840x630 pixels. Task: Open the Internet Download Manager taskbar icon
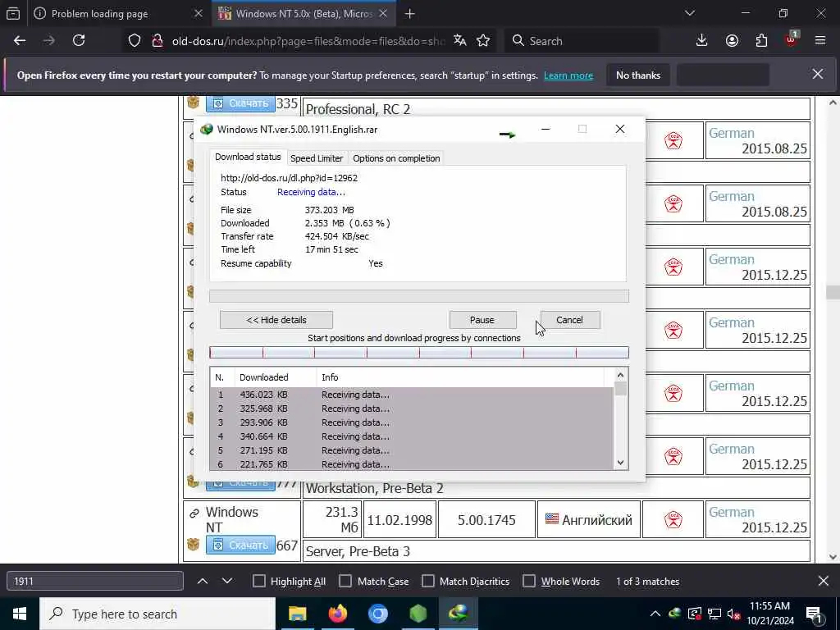[458, 614]
